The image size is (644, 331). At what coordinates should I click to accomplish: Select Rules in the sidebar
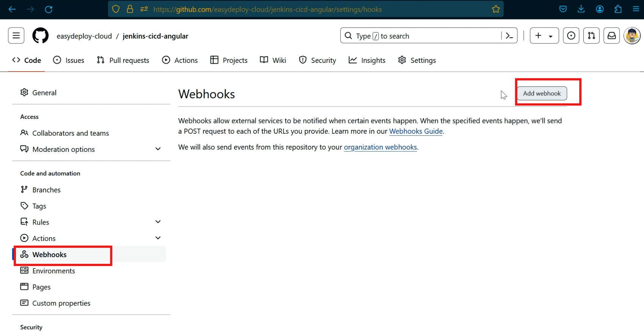pos(41,222)
